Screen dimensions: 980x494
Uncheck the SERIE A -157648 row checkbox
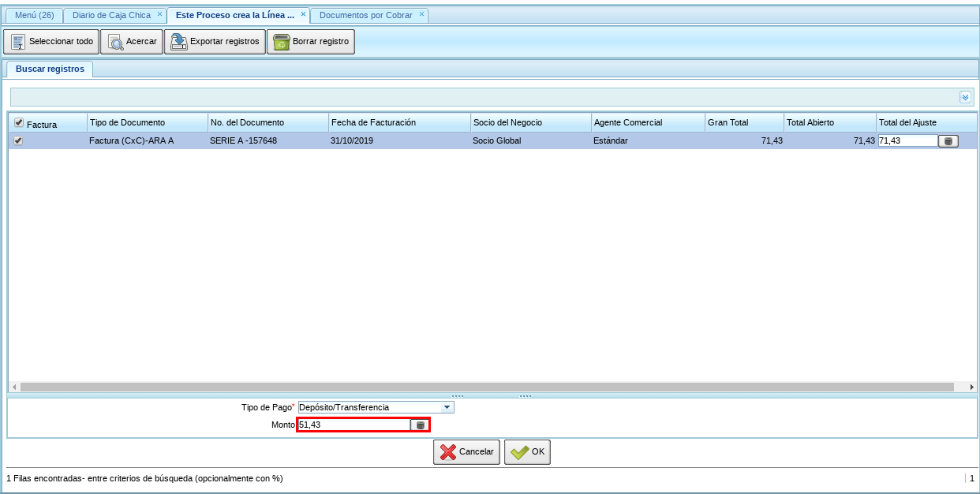pyautogui.click(x=19, y=140)
